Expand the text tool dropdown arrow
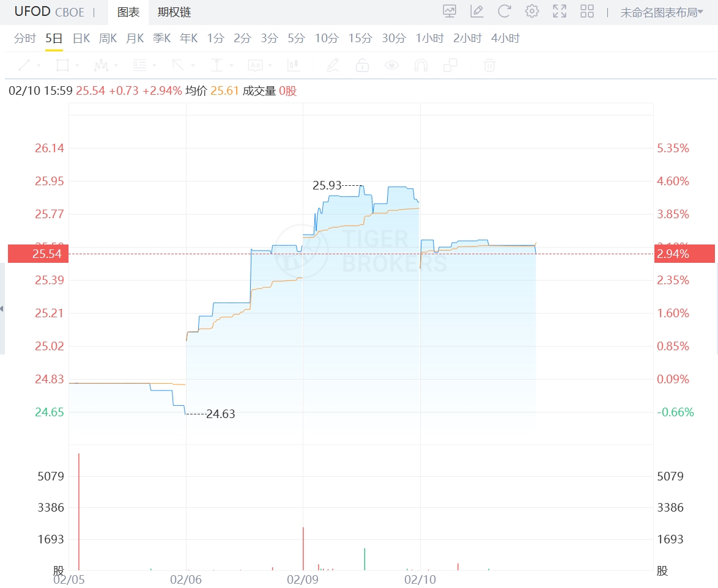The image size is (718, 588). coord(270,66)
